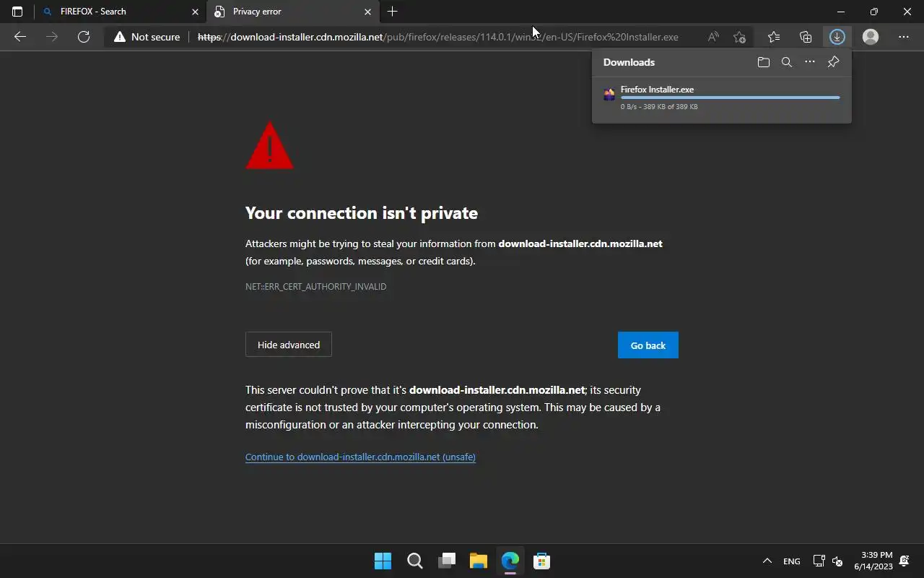Open a new tab with plus button

click(392, 12)
